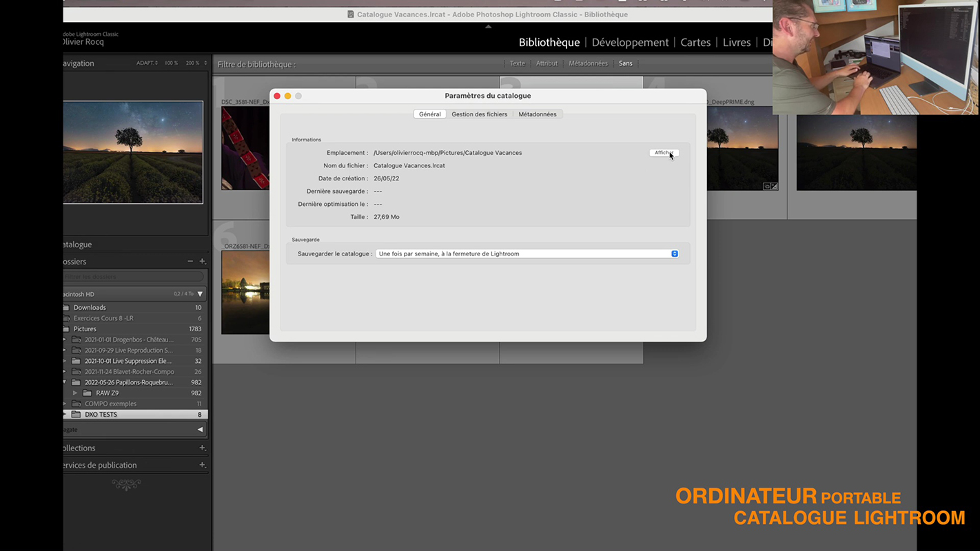This screenshot has height=551, width=980.
Task: Click the minus icon in Dossiers panel
Action: (x=190, y=262)
